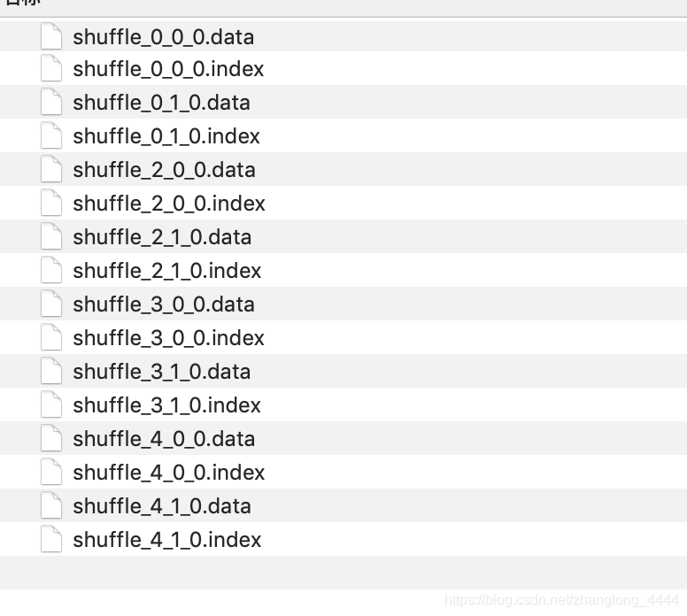Select the shuffle_2_1_0.data file name
Screen dimensions: 687x616
pos(162,237)
